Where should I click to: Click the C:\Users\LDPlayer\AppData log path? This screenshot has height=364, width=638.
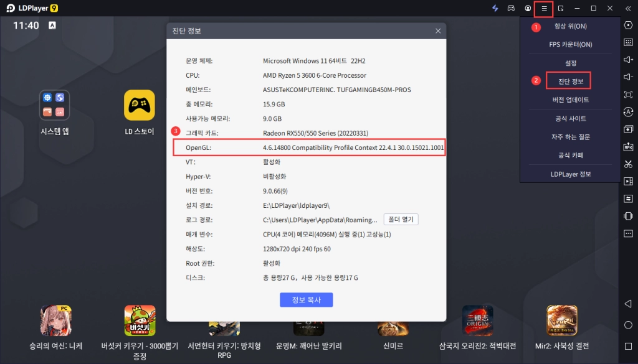point(320,220)
